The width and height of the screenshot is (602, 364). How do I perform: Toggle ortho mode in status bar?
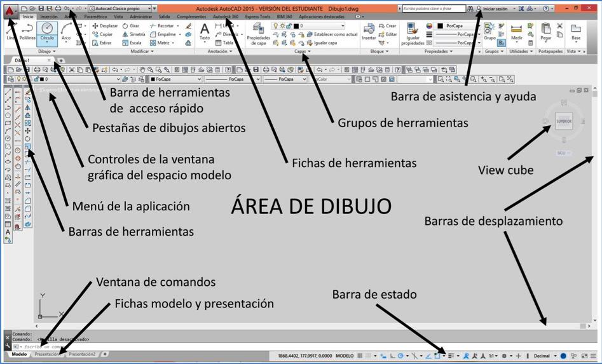393,356
